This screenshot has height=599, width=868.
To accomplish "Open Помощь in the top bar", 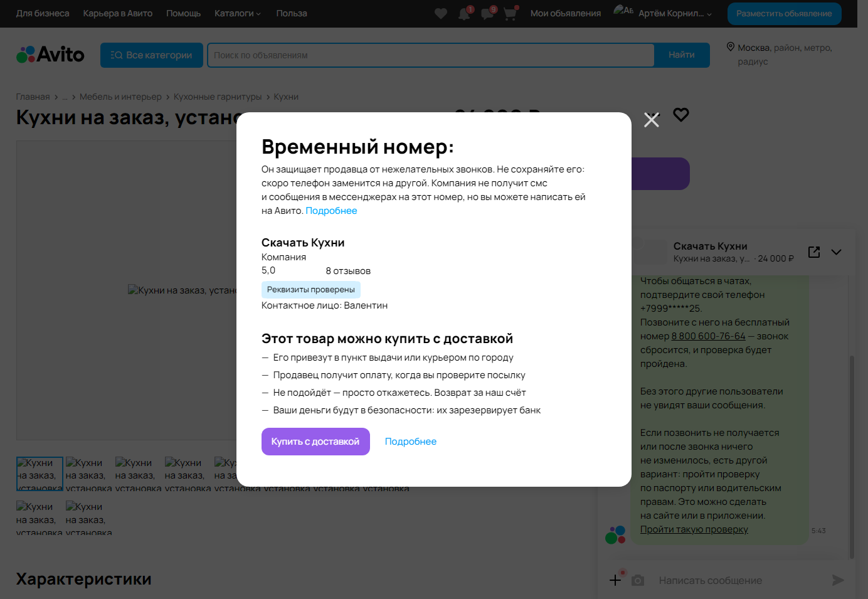I will (x=184, y=13).
